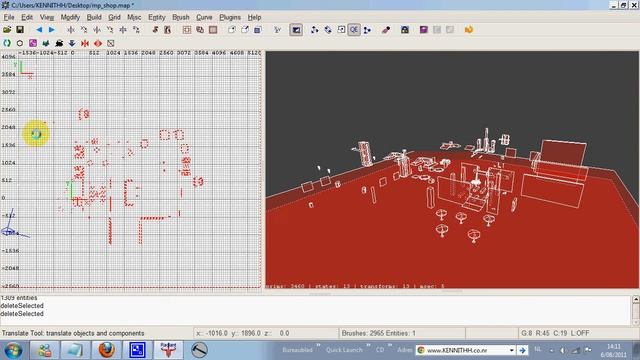Screen dimensions: 640x360
Task: Toggle Select Faces cube icon
Action: pyautogui.click(x=258, y=30)
